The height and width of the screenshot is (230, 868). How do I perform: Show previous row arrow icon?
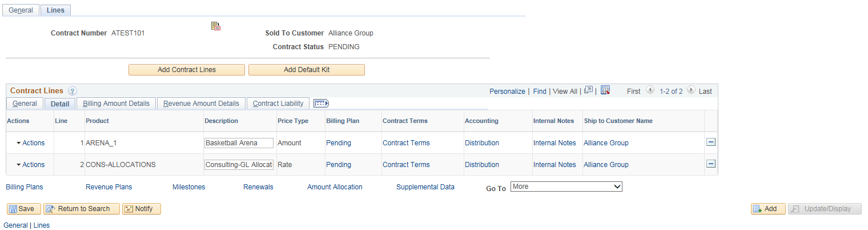coord(650,90)
